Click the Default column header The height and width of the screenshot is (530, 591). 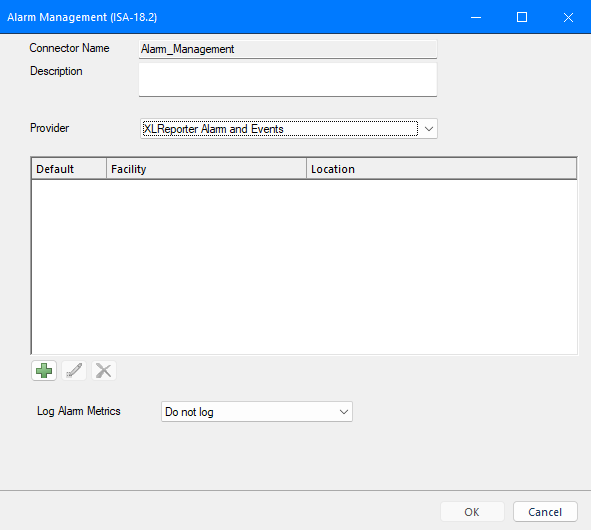point(69,169)
